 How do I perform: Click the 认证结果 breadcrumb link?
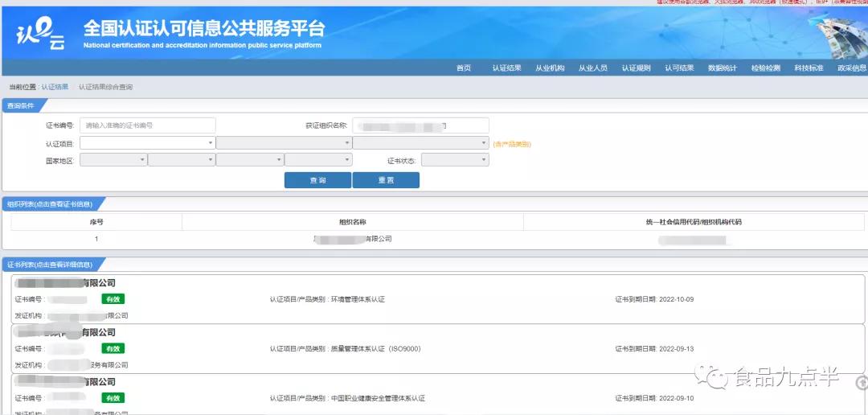pos(55,87)
